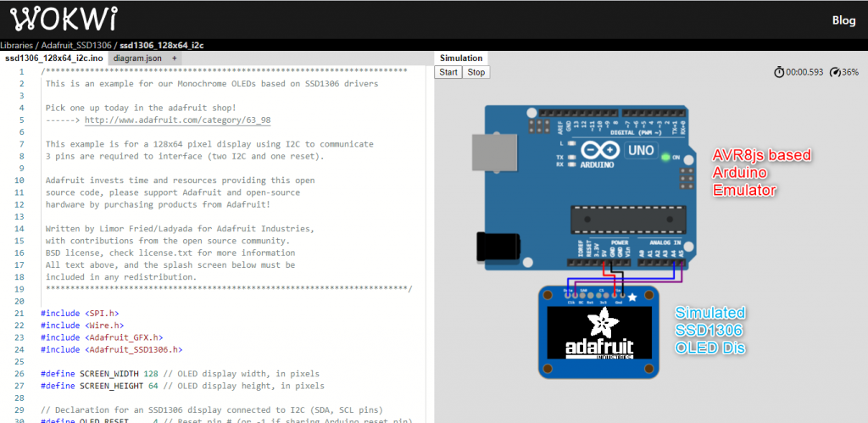Open Adafruit_SSD1306 breadcrumb link
The width and height of the screenshot is (868, 423).
76,46
